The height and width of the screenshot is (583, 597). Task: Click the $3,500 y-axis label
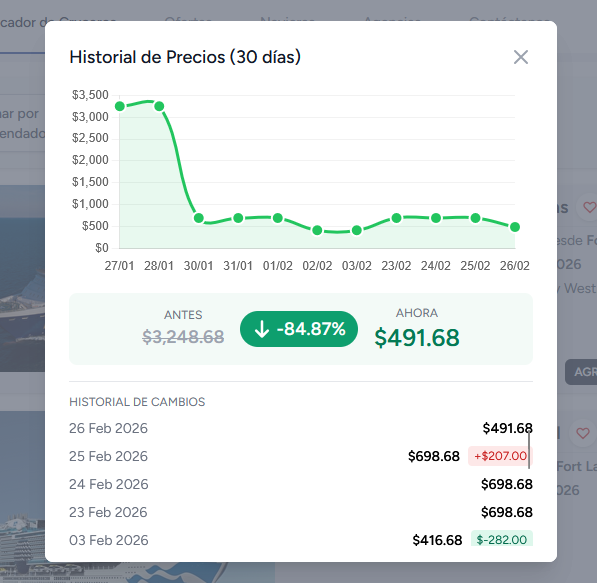(90, 95)
